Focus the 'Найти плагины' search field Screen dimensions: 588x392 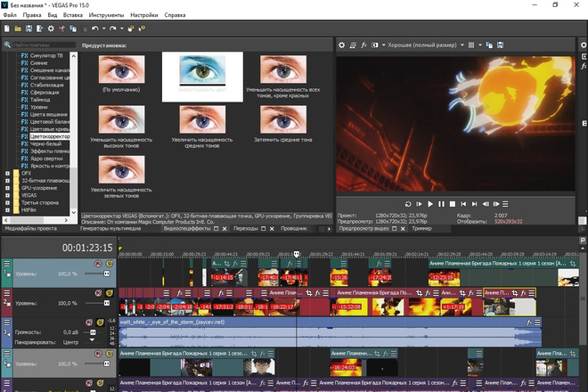click(x=44, y=45)
